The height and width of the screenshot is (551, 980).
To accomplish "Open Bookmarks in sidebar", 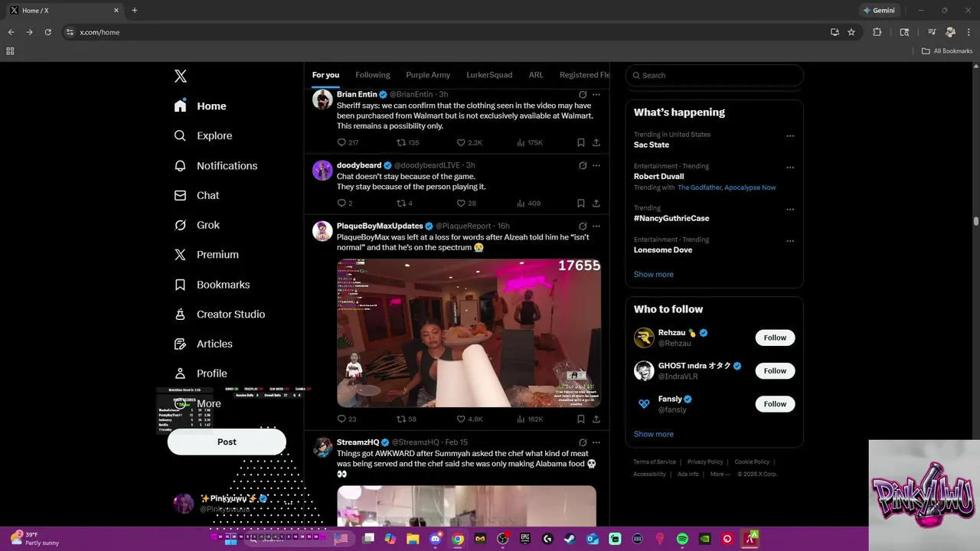I will [212, 285].
